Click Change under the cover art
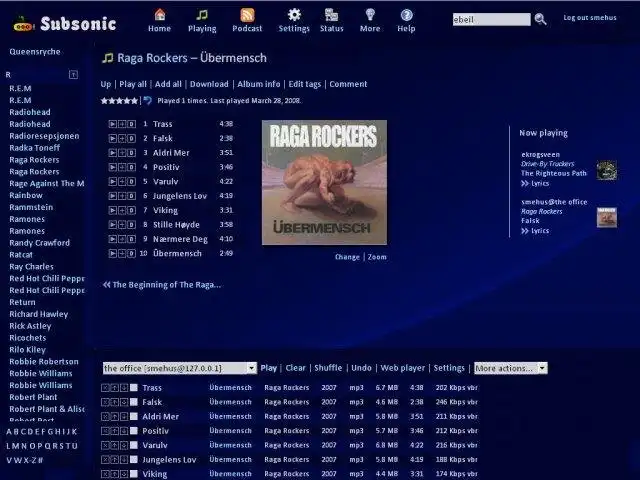Screen dimensions: 640x480 347,257
